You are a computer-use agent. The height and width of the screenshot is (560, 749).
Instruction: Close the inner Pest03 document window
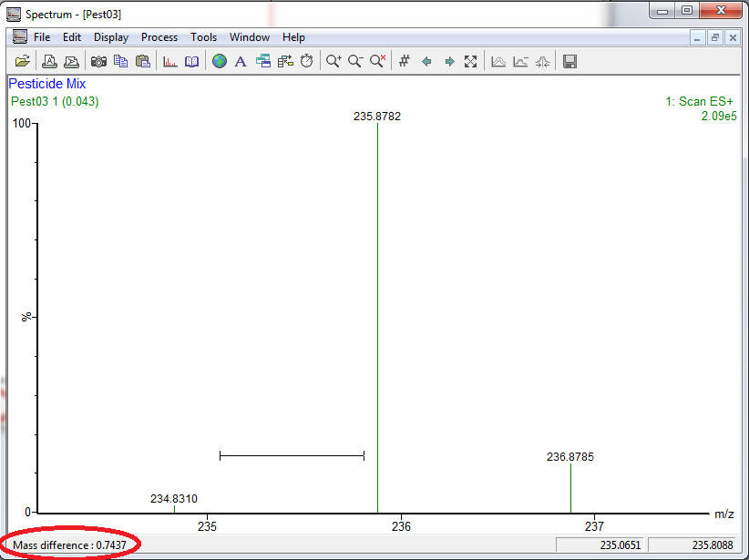[x=733, y=37]
